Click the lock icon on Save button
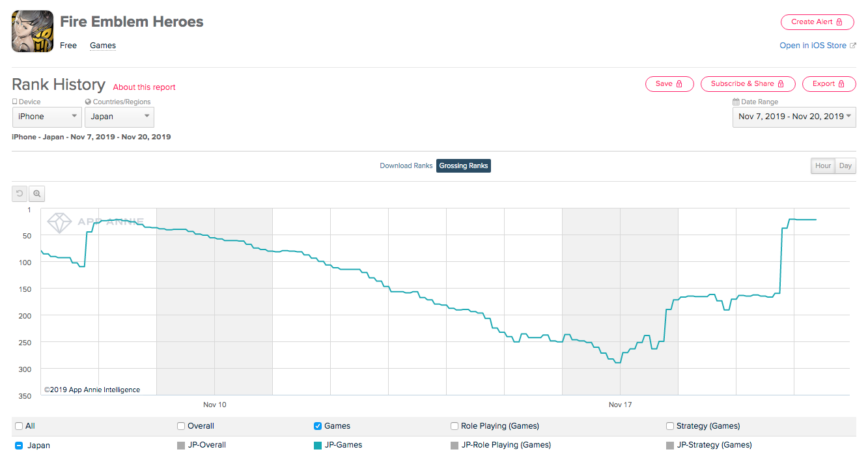Screen dimensions: 868x471 coord(679,84)
